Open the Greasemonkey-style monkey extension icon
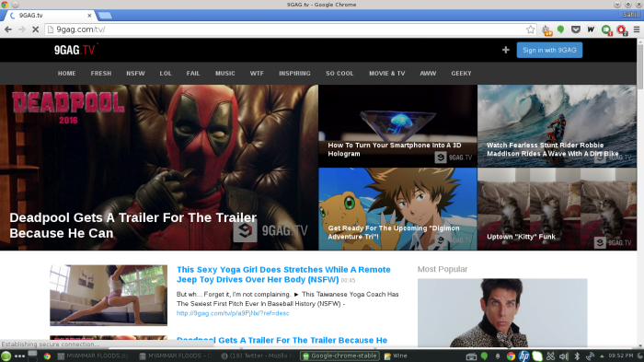 coord(546,29)
